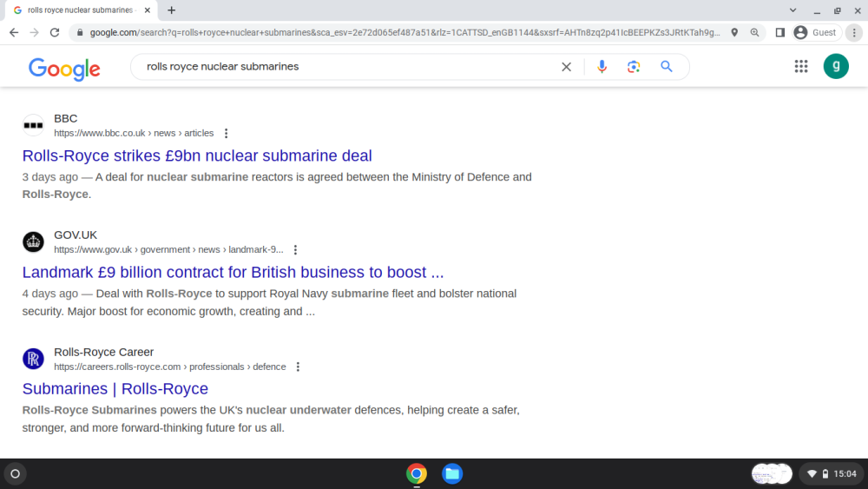Open GOV.UK result's three-dot options

point(296,250)
